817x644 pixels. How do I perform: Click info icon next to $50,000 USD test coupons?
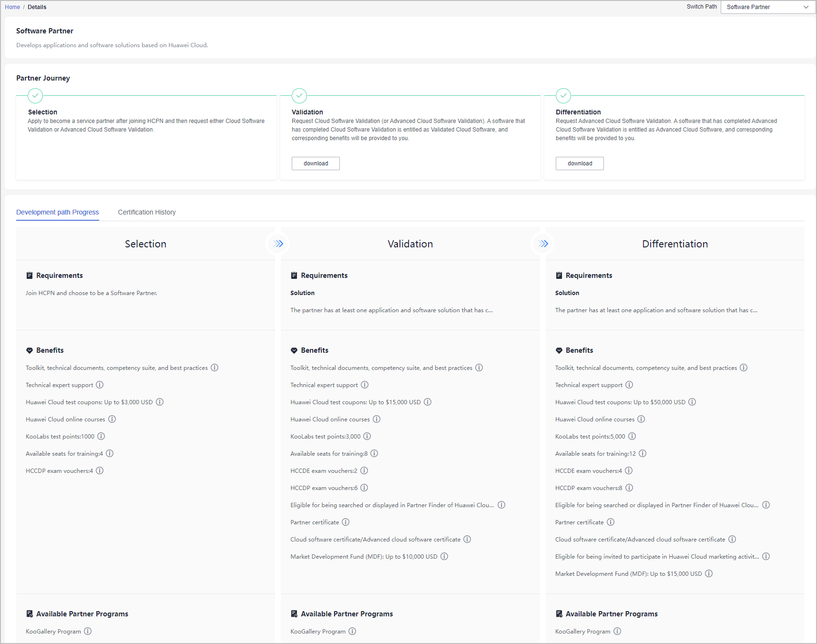point(692,402)
